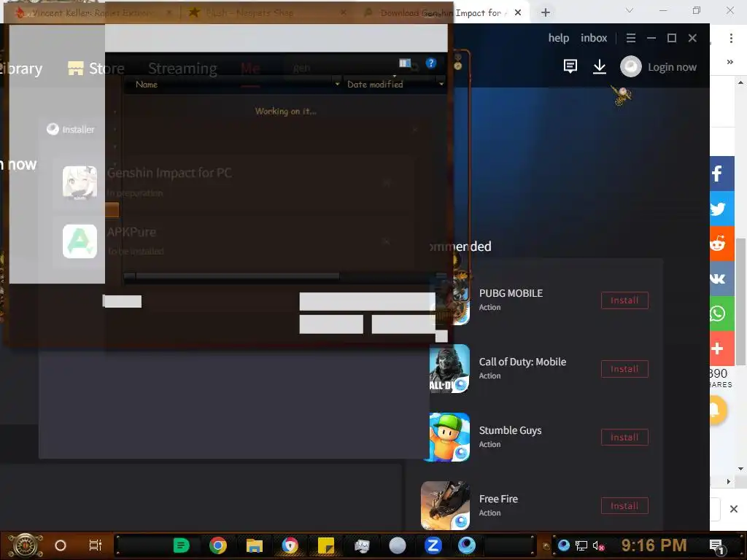
Task: Install Stumble Guys
Action: 624,437
